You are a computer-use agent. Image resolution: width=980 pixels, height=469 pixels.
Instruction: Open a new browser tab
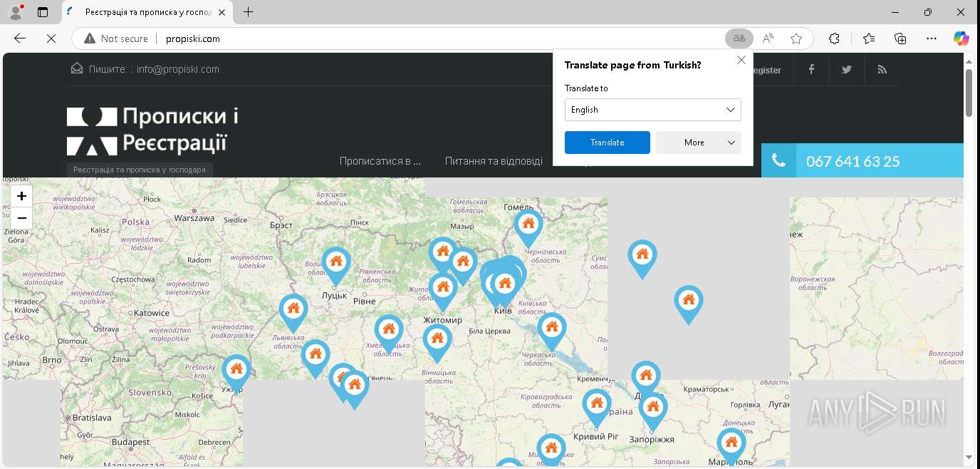(248, 12)
